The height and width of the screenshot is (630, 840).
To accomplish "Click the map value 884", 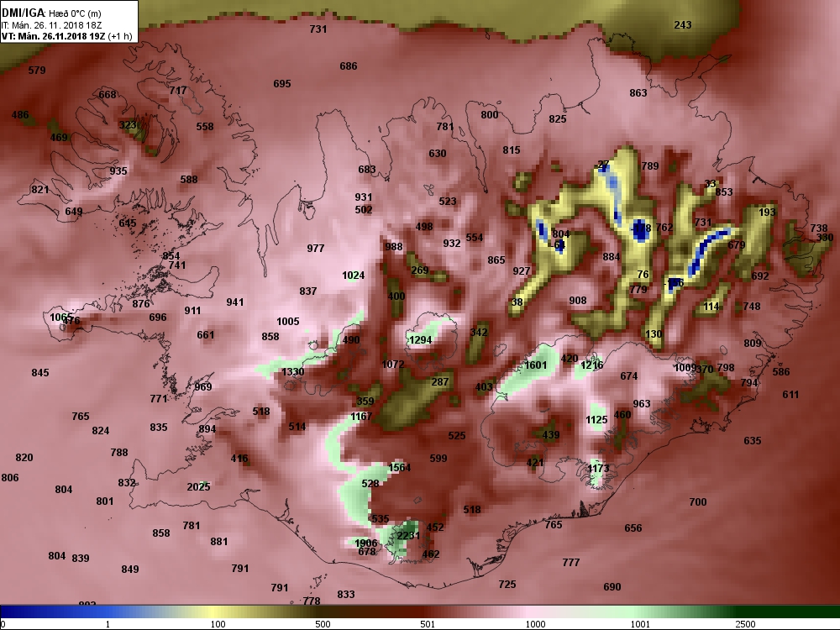I will pos(612,256).
